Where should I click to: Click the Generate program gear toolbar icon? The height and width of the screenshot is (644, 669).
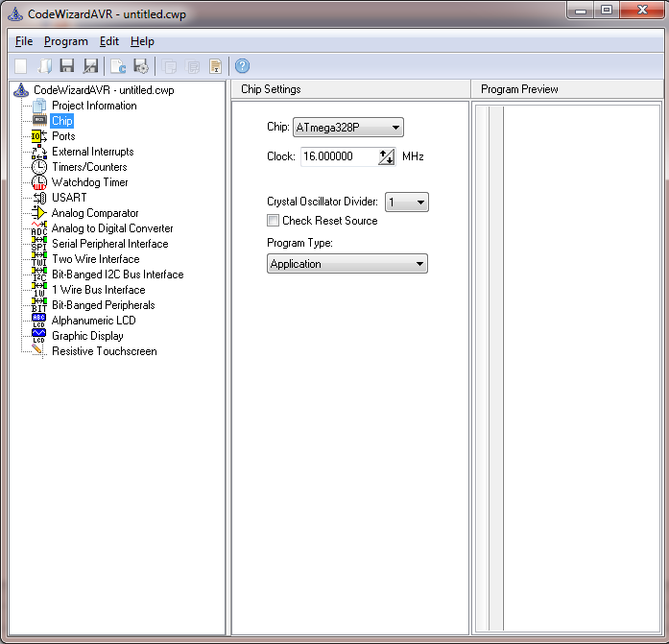[x=141, y=66]
